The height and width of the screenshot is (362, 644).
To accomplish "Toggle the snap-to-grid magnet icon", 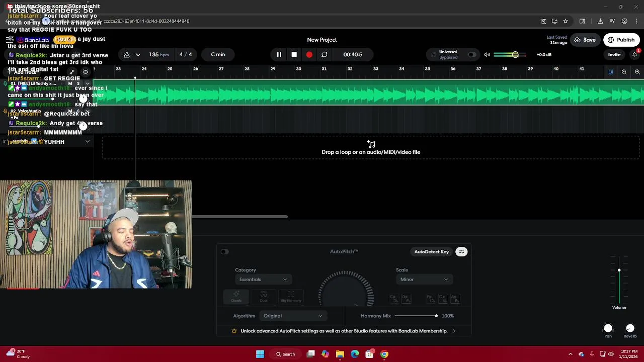I will [x=611, y=72].
